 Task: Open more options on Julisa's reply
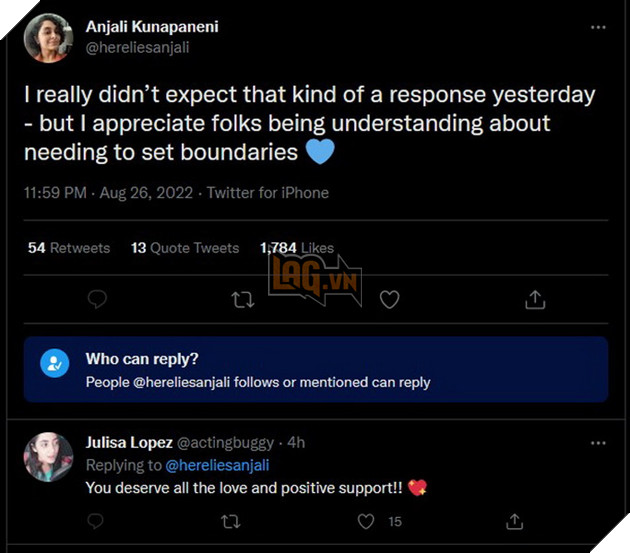(598, 442)
